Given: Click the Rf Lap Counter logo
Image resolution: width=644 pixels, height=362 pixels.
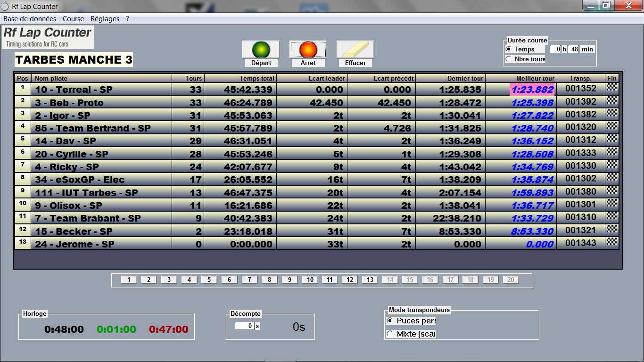Looking at the screenshot, I should tap(48, 37).
